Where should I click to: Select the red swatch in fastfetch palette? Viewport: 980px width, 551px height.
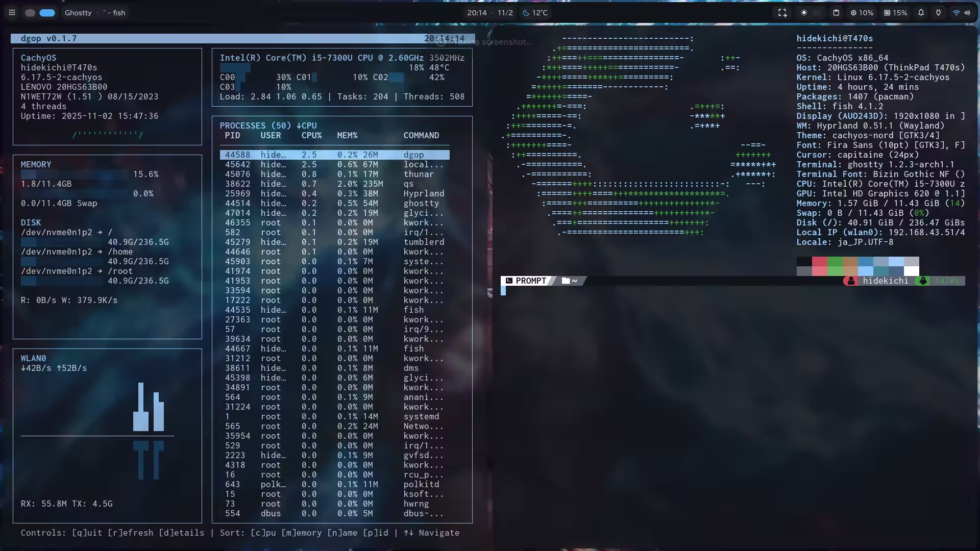[820, 262]
